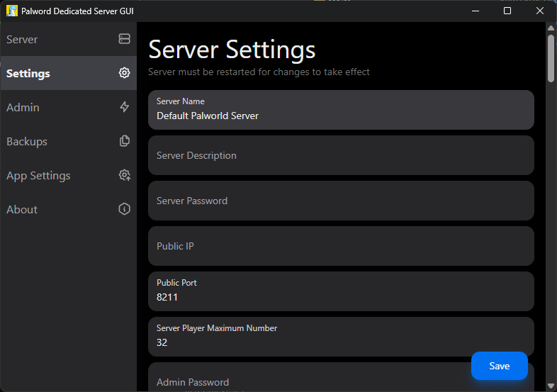Click into the Server Password field
Viewport: 557px width, 392px height.
tap(340, 201)
